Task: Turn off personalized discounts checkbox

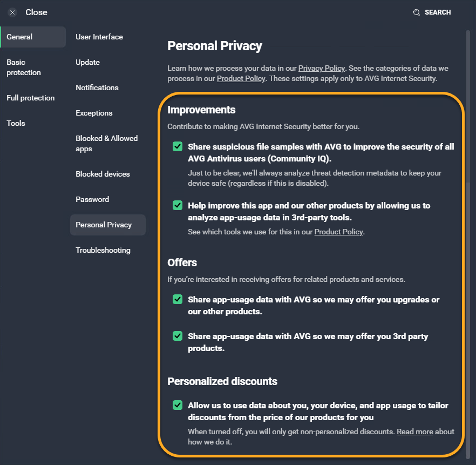Action: click(x=177, y=405)
